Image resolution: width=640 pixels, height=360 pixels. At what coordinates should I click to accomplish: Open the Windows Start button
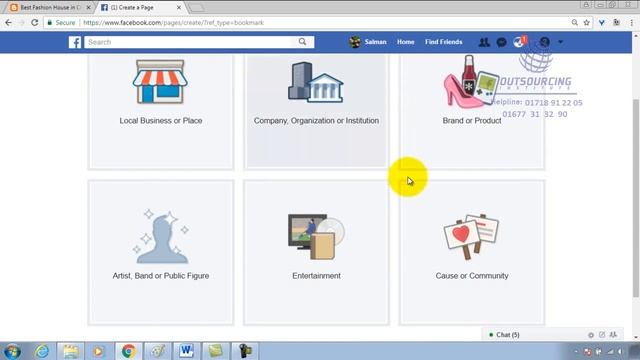tap(12, 351)
